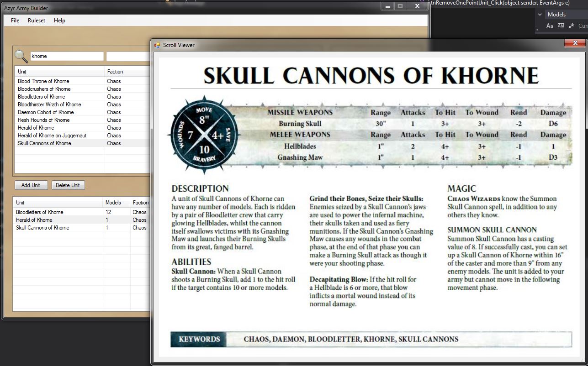Select Herald of Khorne in the army list
The height and width of the screenshot is (366, 588).
(82, 220)
